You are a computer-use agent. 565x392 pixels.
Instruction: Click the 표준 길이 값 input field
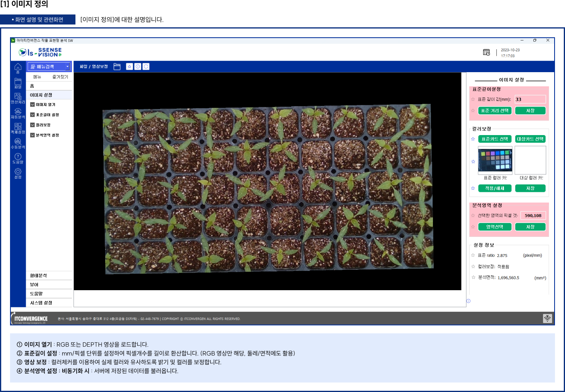(530, 99)
